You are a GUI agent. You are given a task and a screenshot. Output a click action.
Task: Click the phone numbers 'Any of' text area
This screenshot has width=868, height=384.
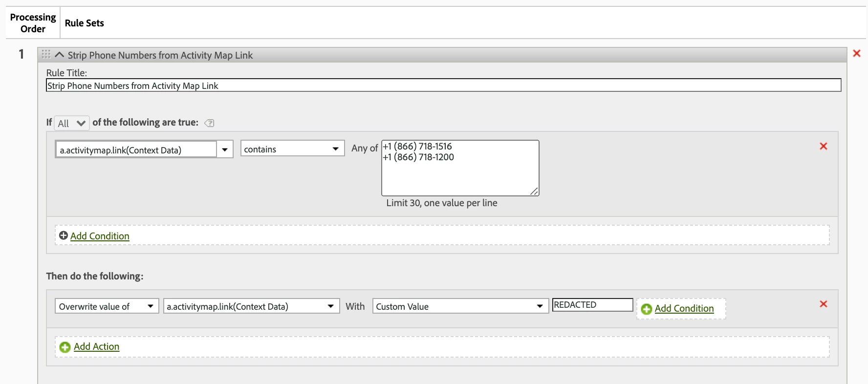point(460,168)
